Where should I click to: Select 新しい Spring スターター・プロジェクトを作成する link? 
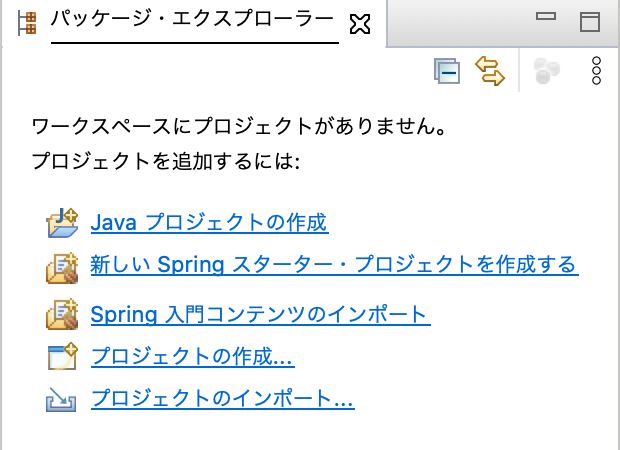click(x=335, y=265)
